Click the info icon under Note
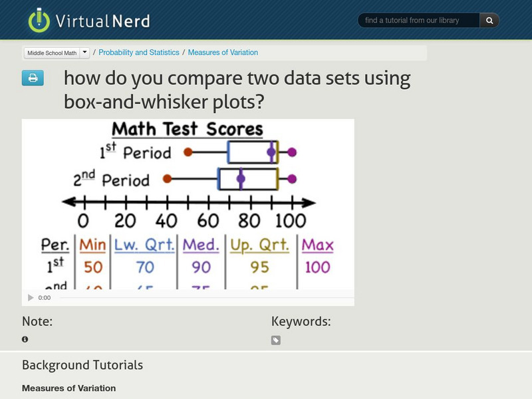This screenshot has height=399, width=532. [25, 339]
